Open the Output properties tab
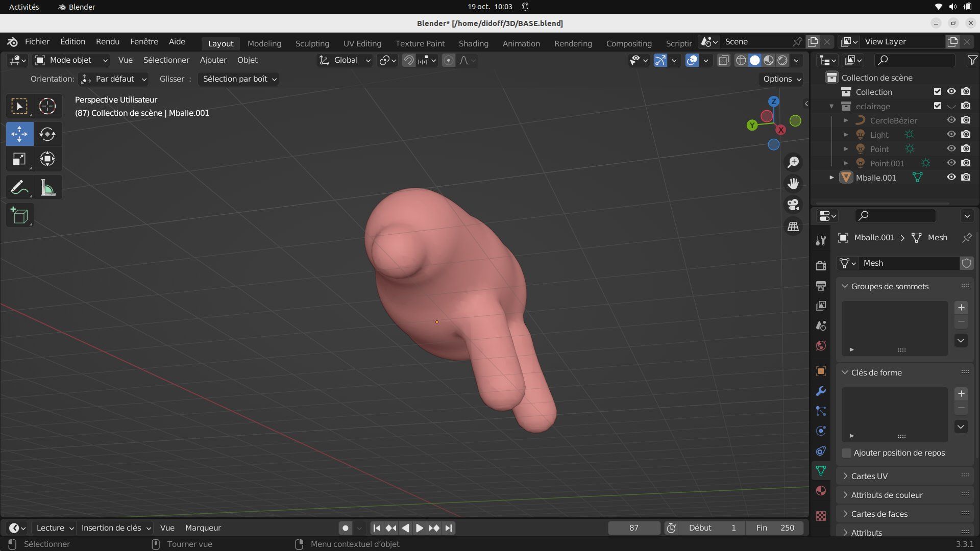This screenshot has height=551, width=980. click(821, 286)
